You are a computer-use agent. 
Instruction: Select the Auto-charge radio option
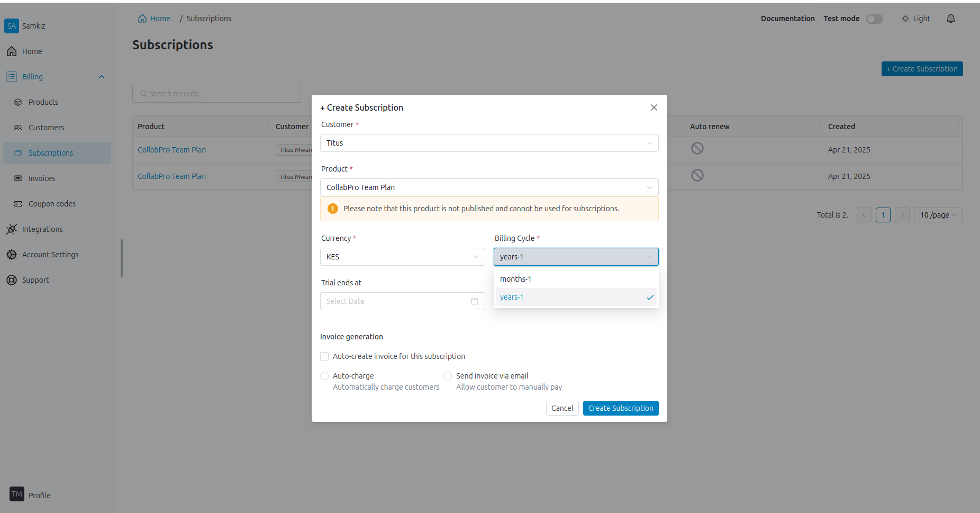click(324, 376)
